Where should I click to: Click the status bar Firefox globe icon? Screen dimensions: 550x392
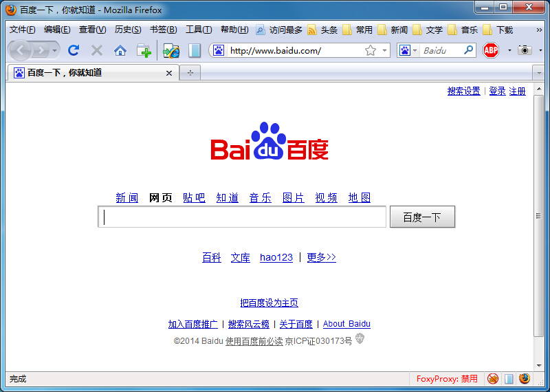[525, 379]
